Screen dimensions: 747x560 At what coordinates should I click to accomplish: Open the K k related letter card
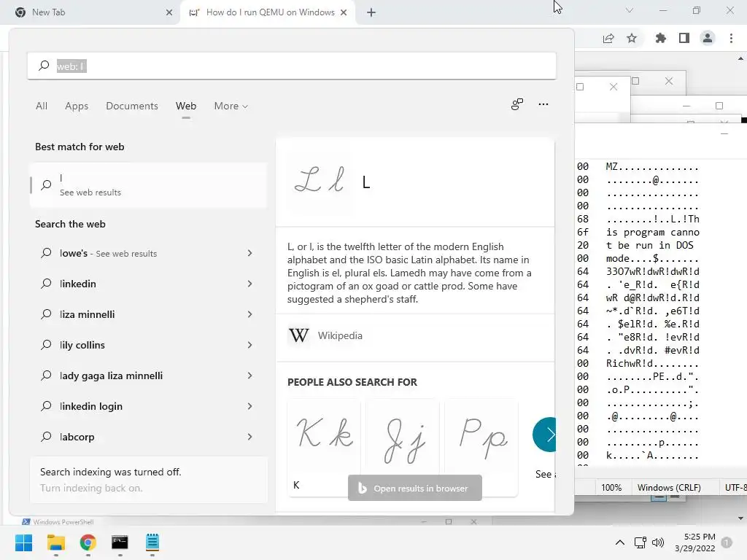point(324,448)
